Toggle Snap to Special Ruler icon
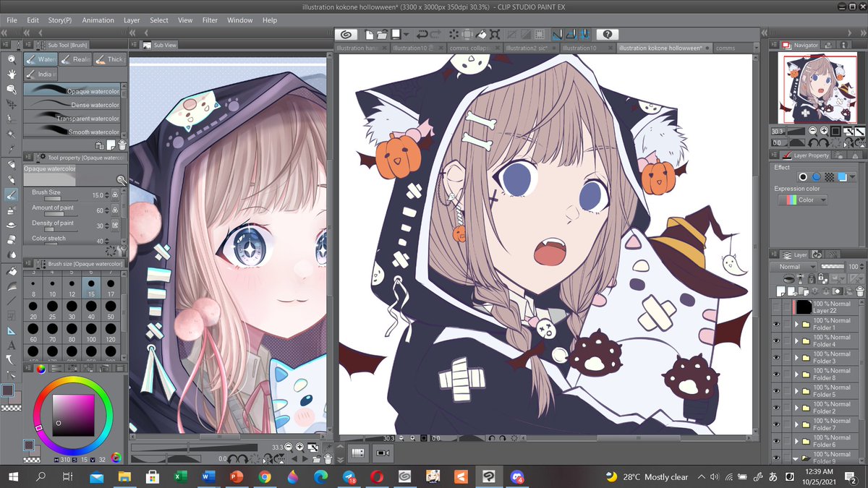This screenshot has height=488, width=868. [x=570, y=34]
